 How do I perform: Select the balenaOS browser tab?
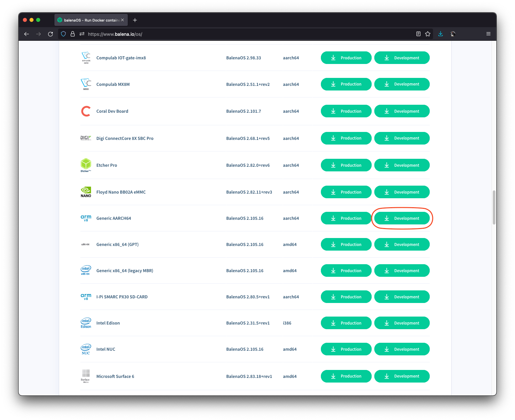[x=88, y=20]
